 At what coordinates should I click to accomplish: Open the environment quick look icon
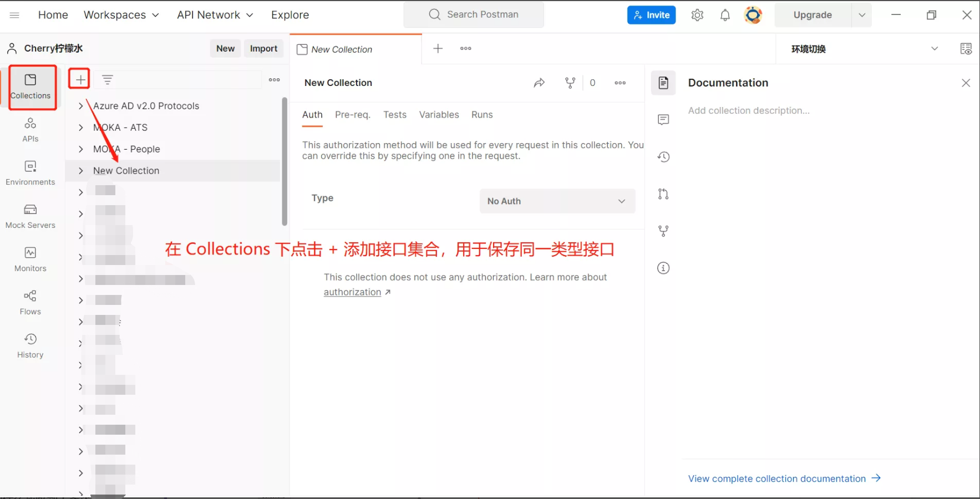[x=966, y=49]
